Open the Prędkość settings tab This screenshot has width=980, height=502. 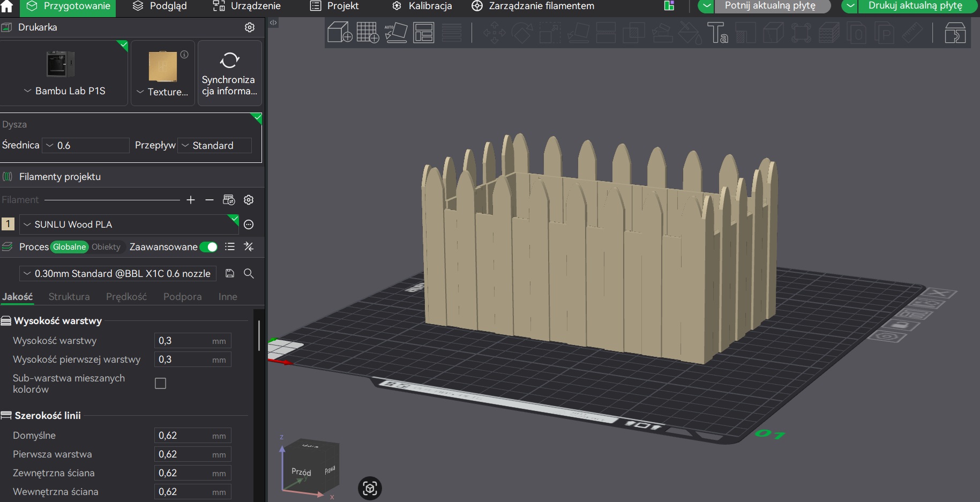tap(126, 297)
